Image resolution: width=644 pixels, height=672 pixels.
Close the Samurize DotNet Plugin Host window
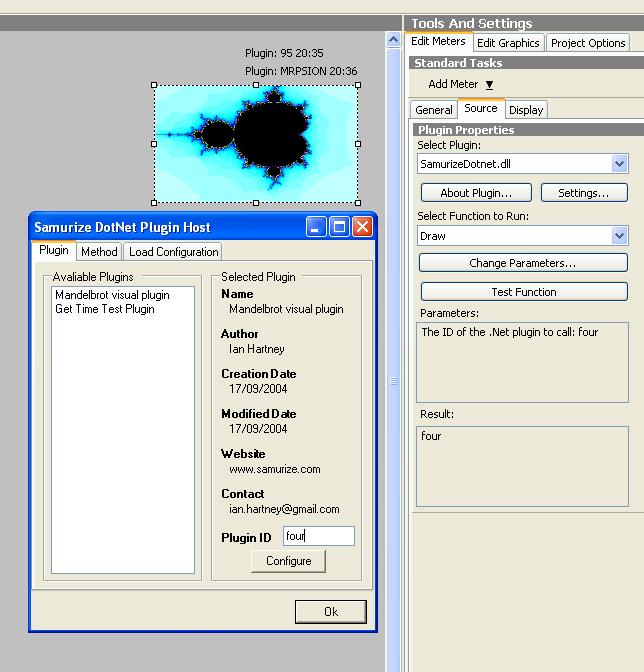click(x=362, y=227)
